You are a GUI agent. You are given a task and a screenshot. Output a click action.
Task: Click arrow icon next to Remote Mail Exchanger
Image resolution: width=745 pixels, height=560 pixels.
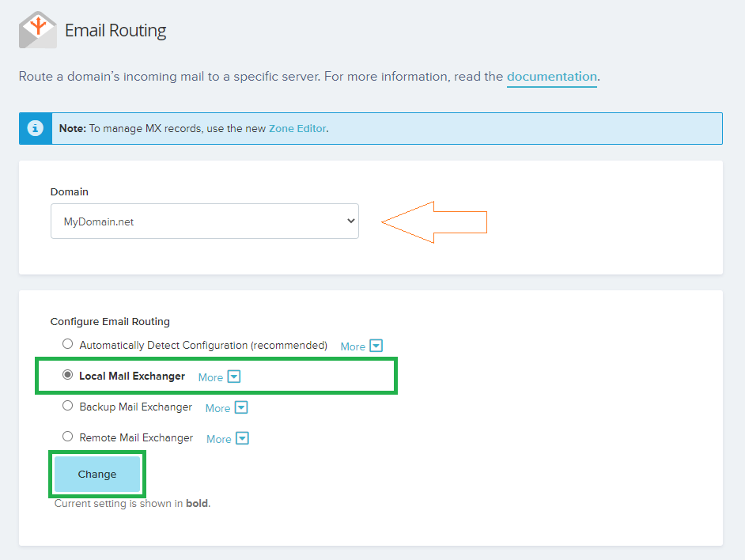point(243,439)
